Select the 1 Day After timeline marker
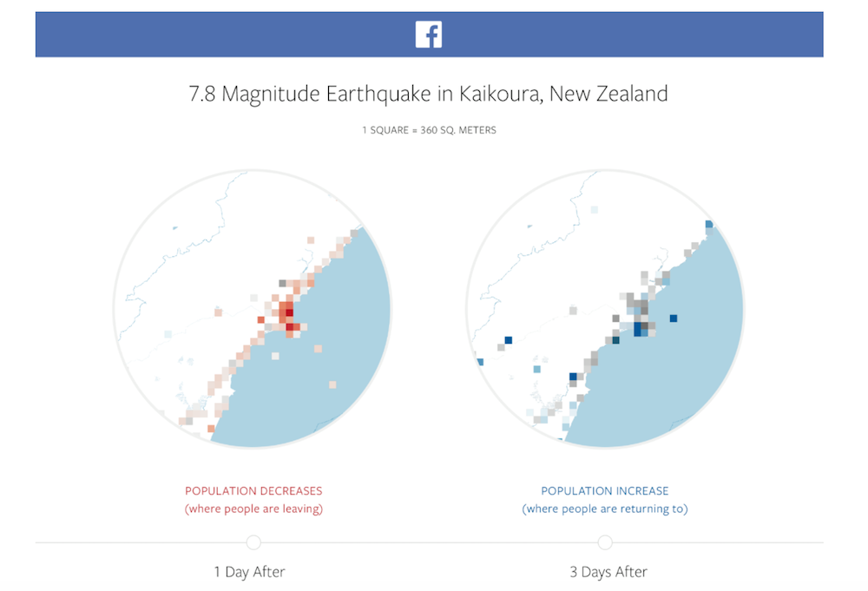Screen dimensions: 868x591 pos(253,542)
